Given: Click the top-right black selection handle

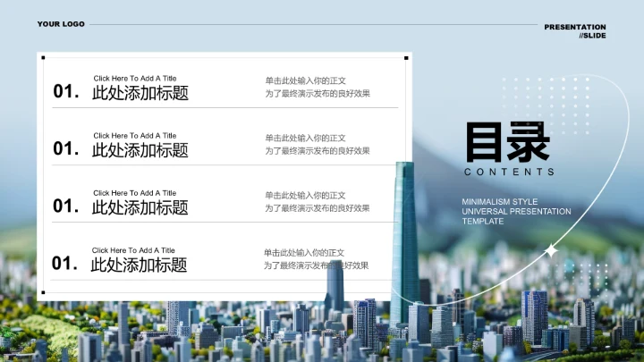Looking at the screenshot, I should click(x=406, y=58).
